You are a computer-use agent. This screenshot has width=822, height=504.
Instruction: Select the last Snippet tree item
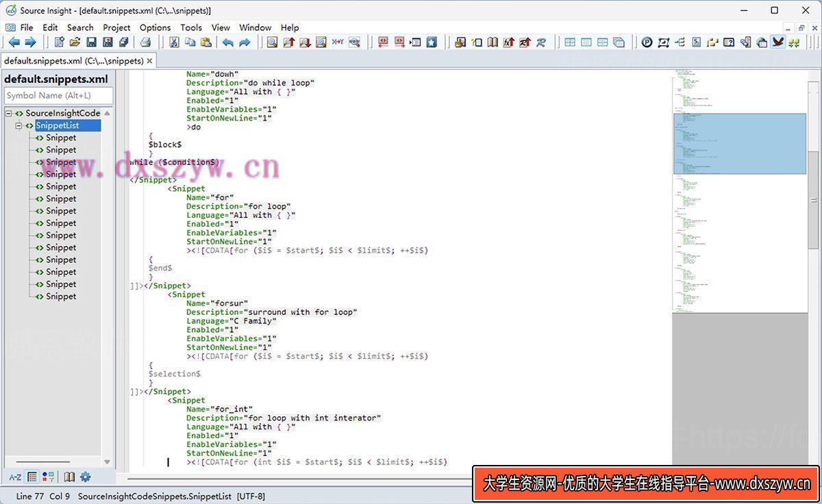(61, 297)
